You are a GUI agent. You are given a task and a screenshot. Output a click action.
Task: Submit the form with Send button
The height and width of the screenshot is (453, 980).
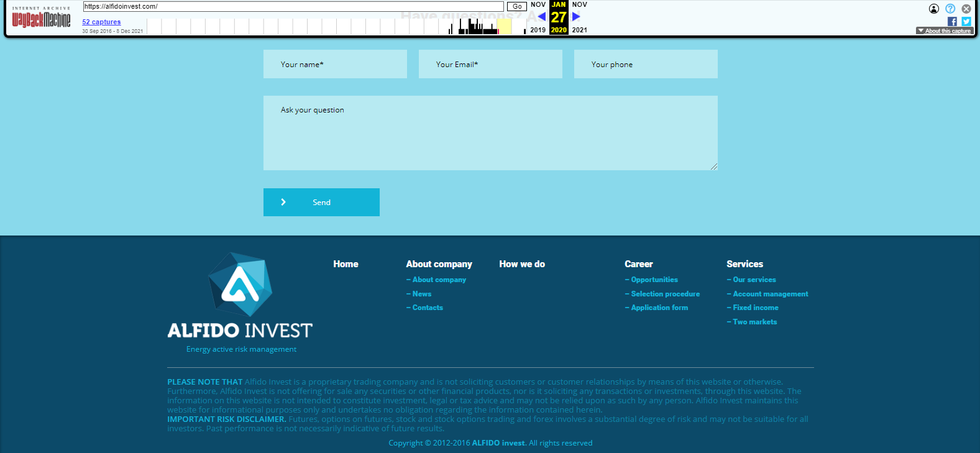point(321,203)
